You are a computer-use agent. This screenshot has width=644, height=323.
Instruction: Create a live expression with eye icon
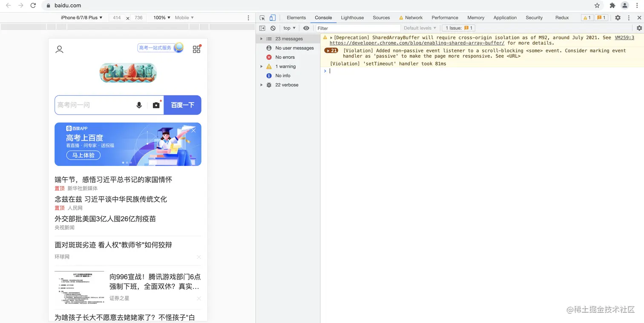306,28
